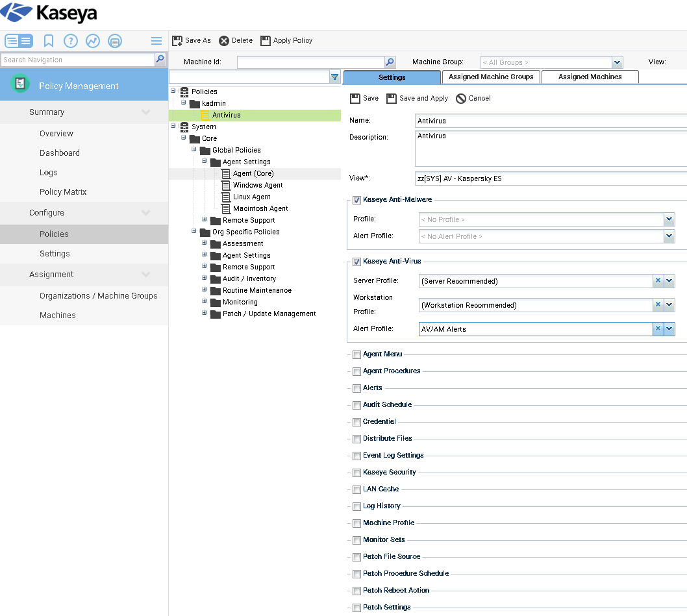Uncheck the Kaseya Anti-Malware checkbox

(356, 200)
